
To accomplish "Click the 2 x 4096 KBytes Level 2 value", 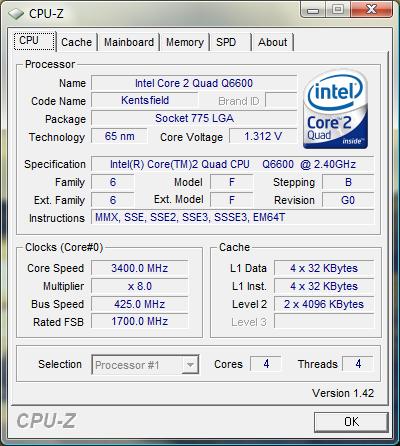I will [324, 304].
